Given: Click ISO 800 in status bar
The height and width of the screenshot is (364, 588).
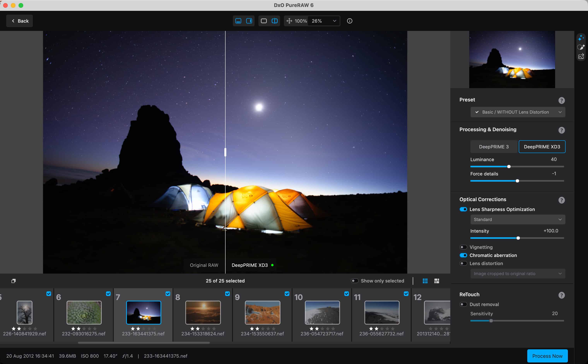Looking at the screenshot, I should click(x=90, y=356).
